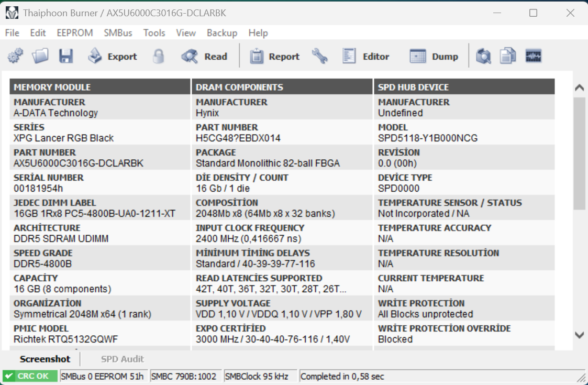Viewport: 588px width, 385px height.
Task: Click the DDR5 SDRAM UDIMM architecture value
Action: coord(61,239)
